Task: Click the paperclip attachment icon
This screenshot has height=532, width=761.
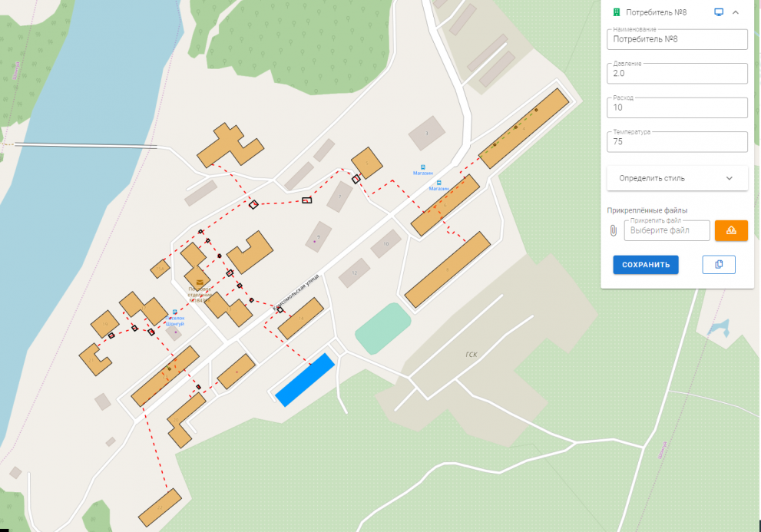Action: 614,230
